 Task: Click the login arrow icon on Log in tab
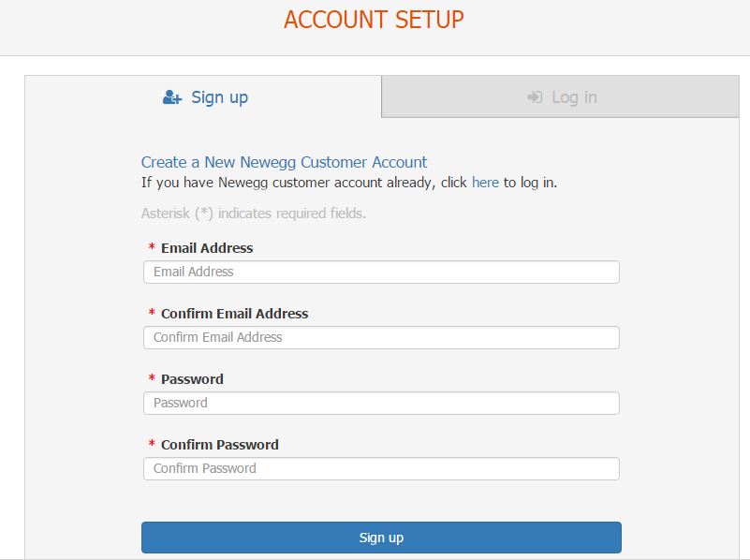pos(535,97)
